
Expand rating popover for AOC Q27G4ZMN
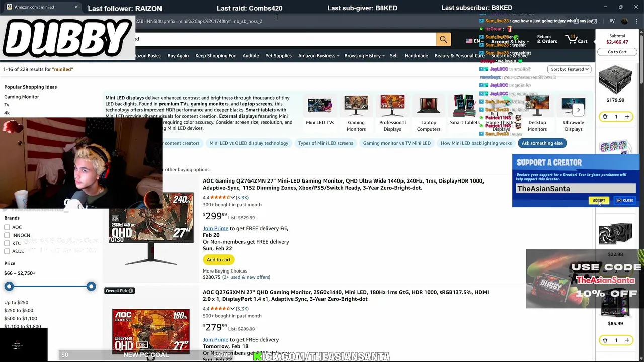pyautogui.click(x=232, y=198)
